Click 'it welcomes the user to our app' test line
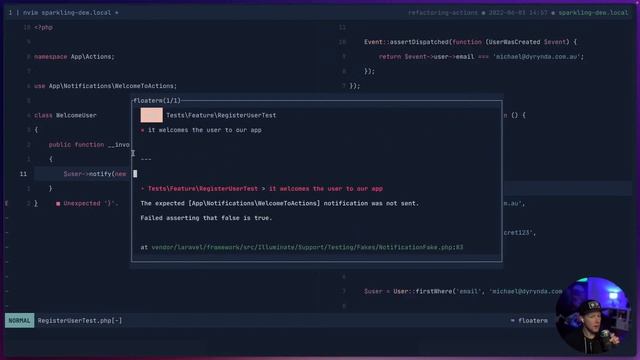The height and width of the screenshot is (360, 640). coord(204,130)
